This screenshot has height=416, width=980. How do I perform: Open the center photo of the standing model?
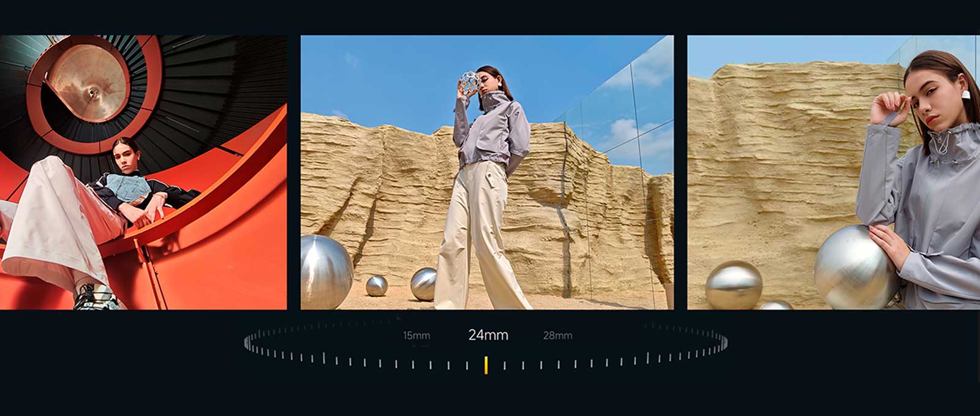(487, 172)
